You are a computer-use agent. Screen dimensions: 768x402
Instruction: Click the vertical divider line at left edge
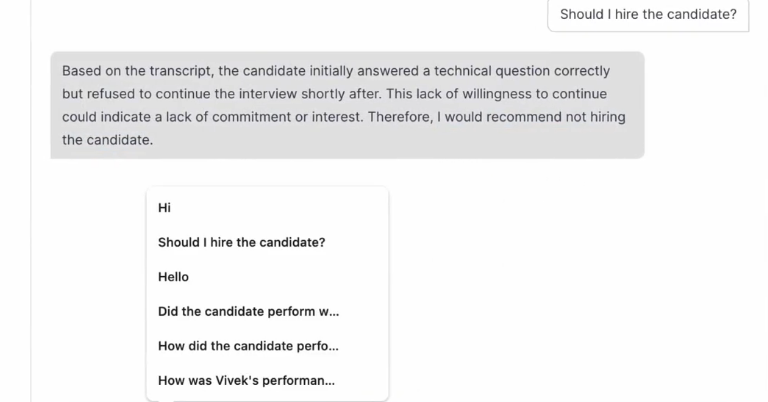pyautogui.click(x=31, y=250)
